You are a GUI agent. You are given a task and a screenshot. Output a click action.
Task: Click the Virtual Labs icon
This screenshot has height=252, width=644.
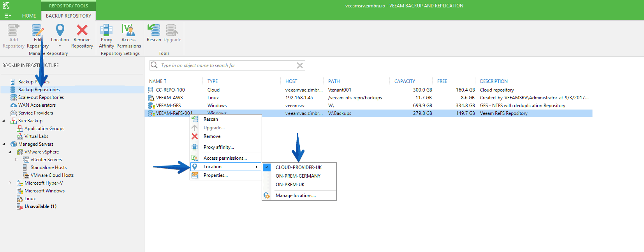pos(20,136)
